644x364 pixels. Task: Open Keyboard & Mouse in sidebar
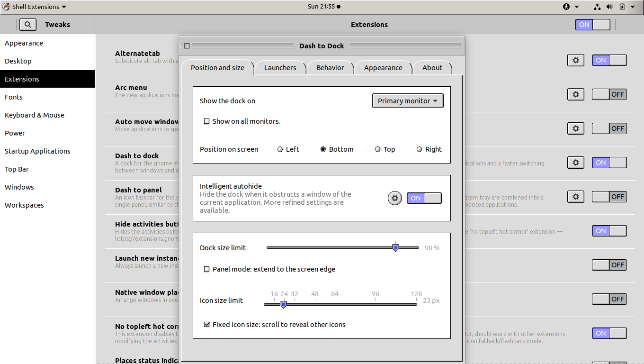pos(47,115)
